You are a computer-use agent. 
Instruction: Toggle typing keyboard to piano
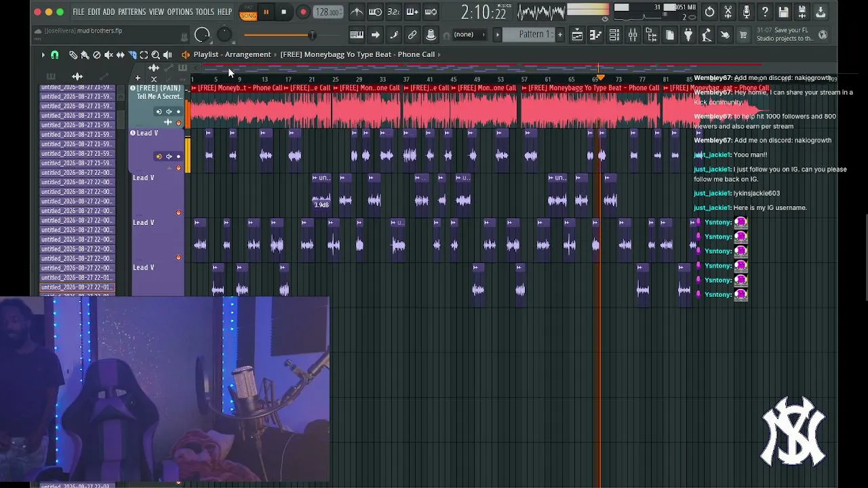tap(357, 35)
